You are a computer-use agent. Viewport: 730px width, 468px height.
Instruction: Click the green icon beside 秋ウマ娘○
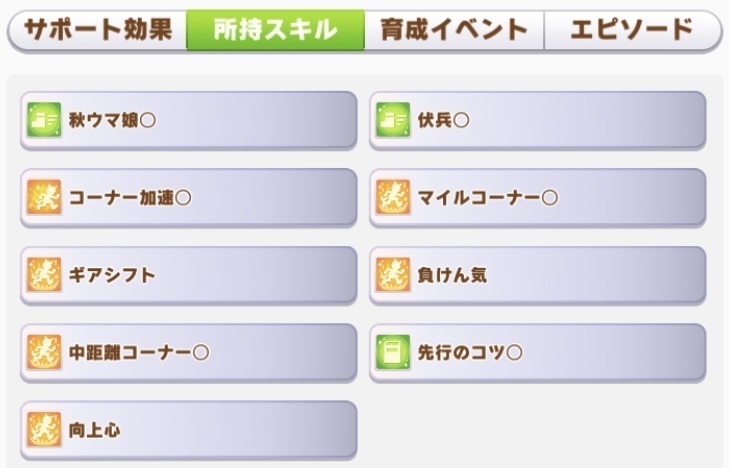coord(44,120)
